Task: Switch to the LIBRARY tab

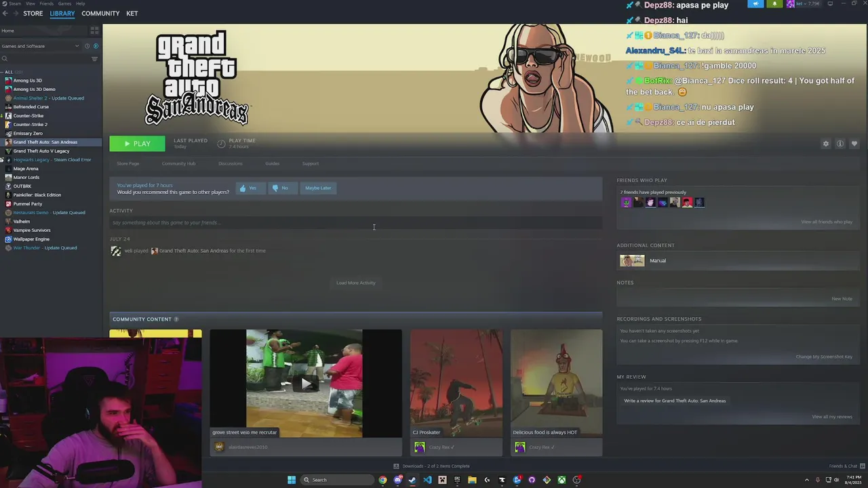Action: 62,14
